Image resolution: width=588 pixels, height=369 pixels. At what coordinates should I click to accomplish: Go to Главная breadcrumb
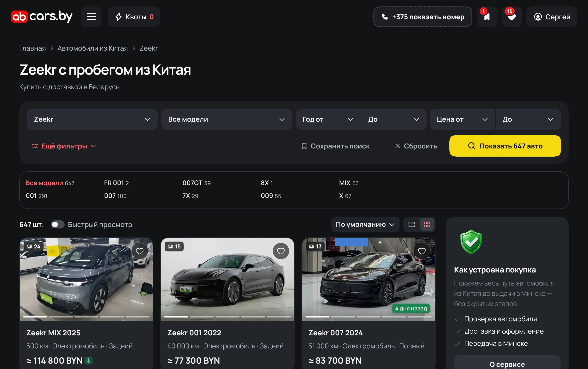[x=32, y=48]
